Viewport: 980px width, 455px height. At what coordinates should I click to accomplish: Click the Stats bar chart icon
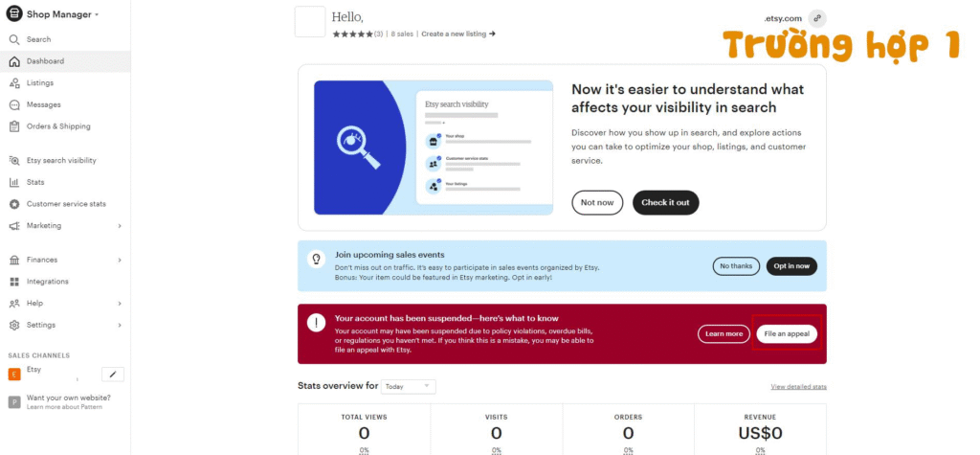tap(14, 182)
